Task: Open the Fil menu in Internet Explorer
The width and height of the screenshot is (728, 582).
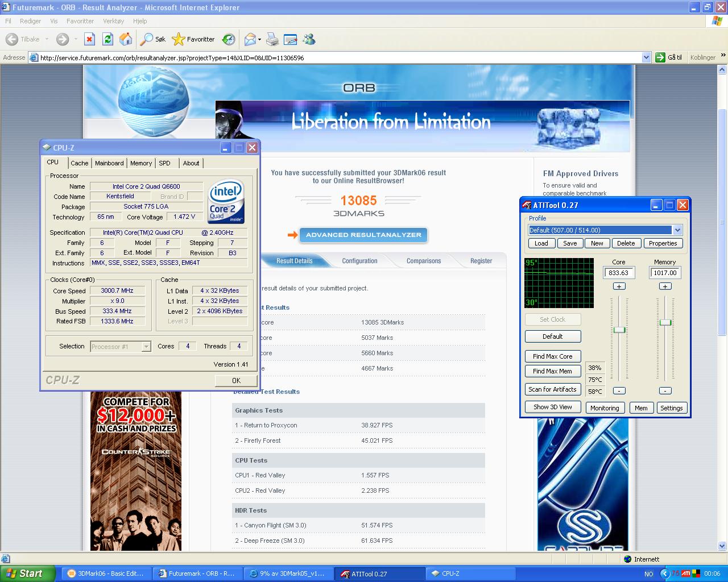Action: pyautogui.click(x=8, y=21)
